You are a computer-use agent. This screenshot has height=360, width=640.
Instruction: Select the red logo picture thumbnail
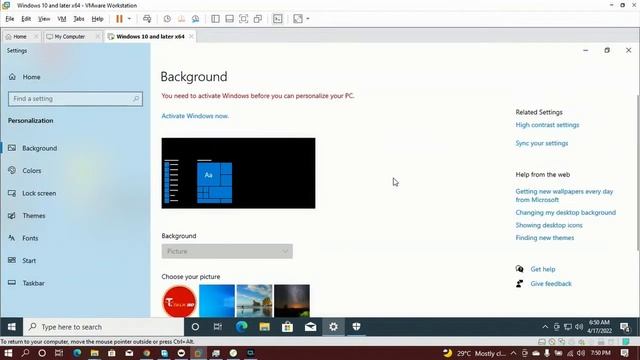[180, 301]
